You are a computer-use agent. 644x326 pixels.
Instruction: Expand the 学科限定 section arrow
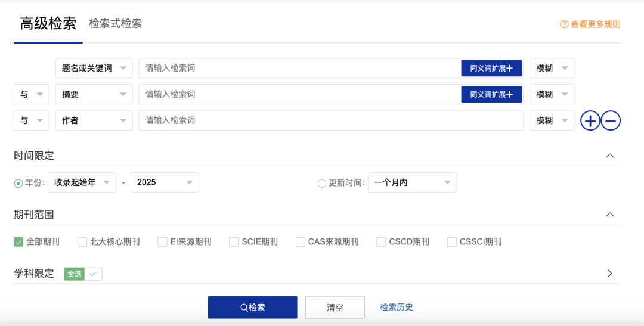(609, 274)
